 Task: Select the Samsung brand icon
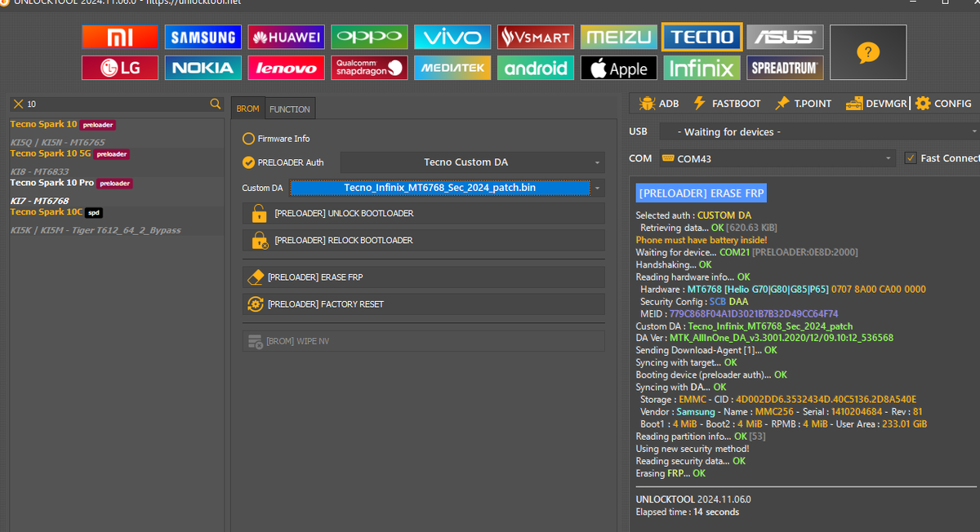coord(203,37)
